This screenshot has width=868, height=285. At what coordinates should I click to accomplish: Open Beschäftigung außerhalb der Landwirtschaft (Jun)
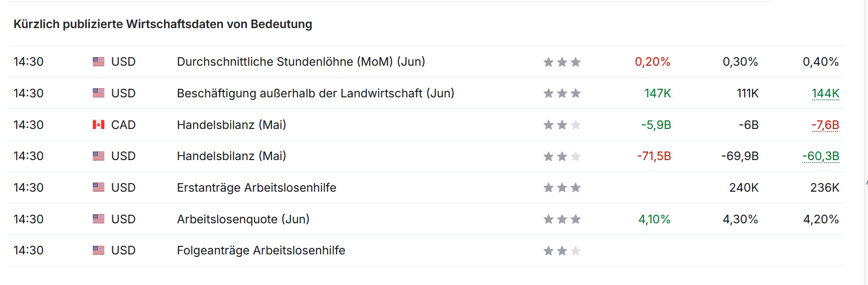(x=315, y=93)
